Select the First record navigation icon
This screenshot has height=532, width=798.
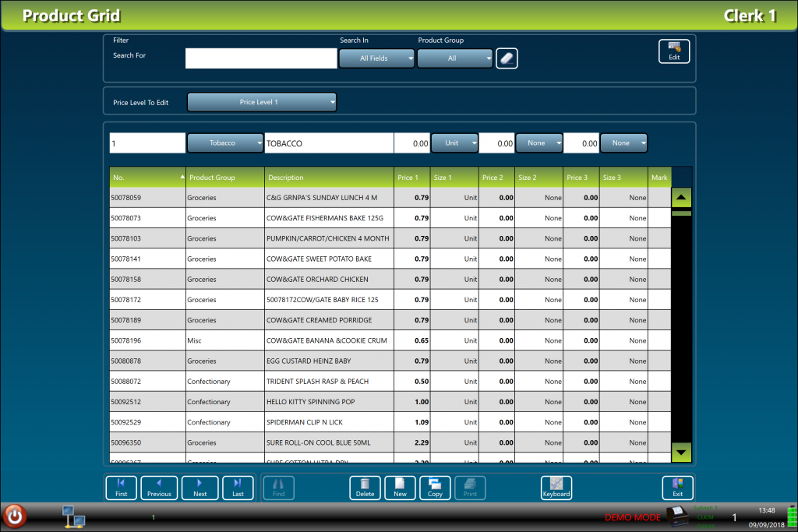(121, 488)
